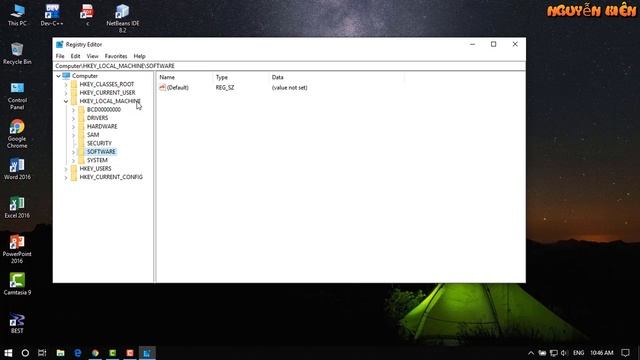Open Task View from the taskbar
Screen dimensions: 640x360
tap(42, 353)
